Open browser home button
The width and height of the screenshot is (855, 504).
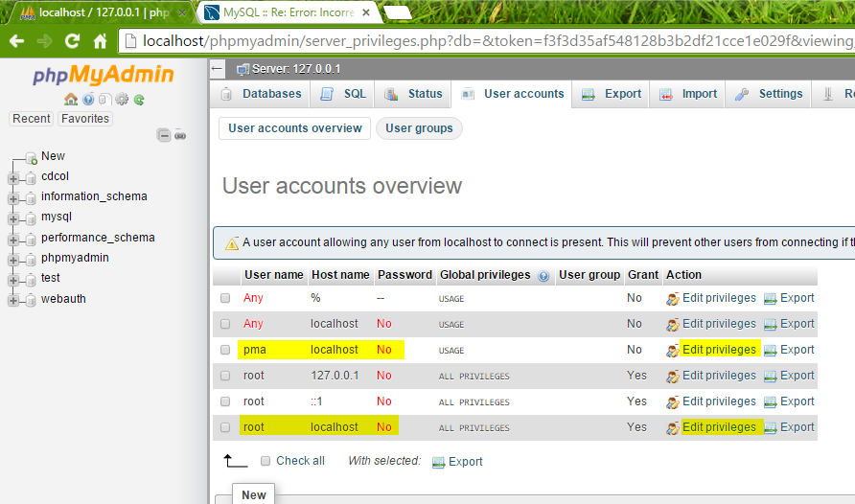100,41
